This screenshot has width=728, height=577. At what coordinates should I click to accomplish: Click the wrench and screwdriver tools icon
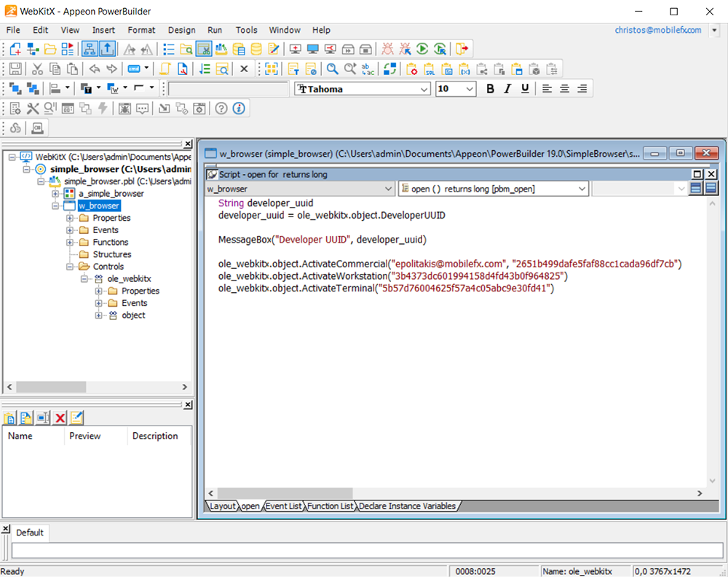click(33, 109)
